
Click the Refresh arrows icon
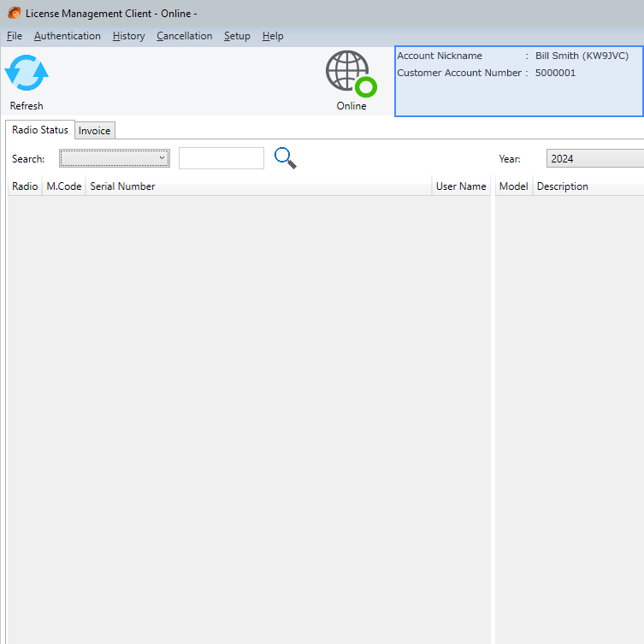pos(27,74)
